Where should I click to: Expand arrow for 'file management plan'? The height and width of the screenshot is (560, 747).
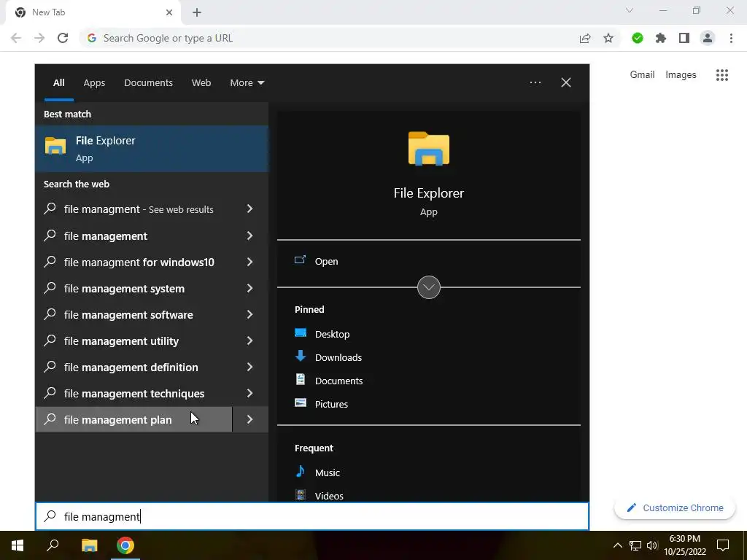[x=250, y=419]
